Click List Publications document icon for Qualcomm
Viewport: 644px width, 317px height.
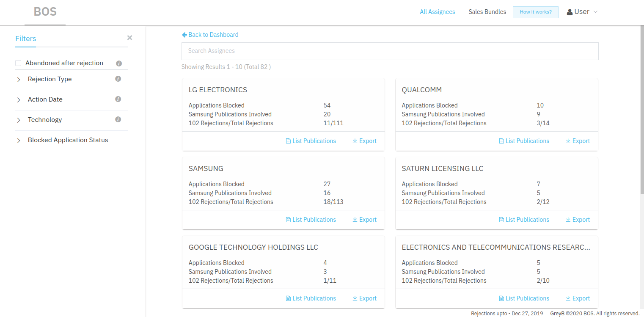coord(501,141)
